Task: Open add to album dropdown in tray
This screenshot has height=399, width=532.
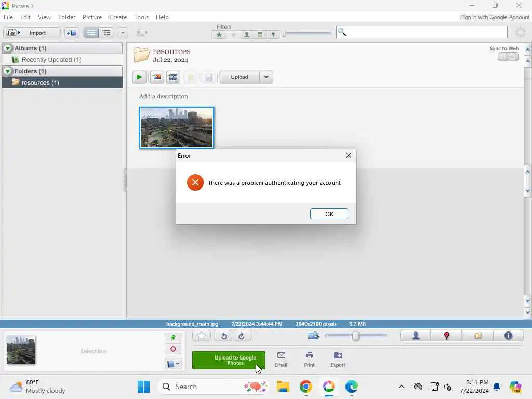Action: pos(173,364)
